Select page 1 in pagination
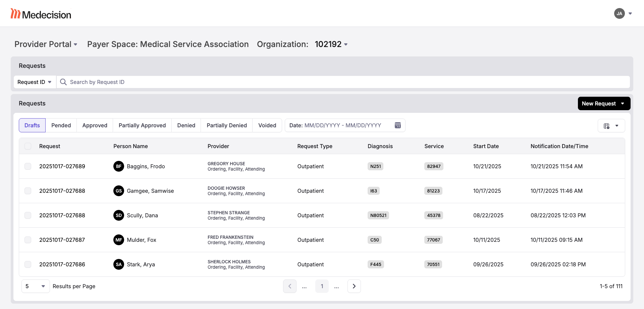This screenshot has width=644, height=309. pyautogui.click(x=322, y=286)
